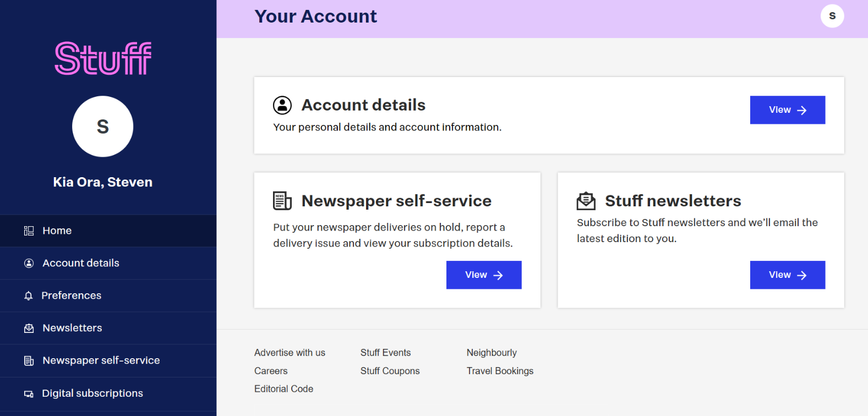Open Account details from the sidebar
868x416 pixels.
click(108, 263)
